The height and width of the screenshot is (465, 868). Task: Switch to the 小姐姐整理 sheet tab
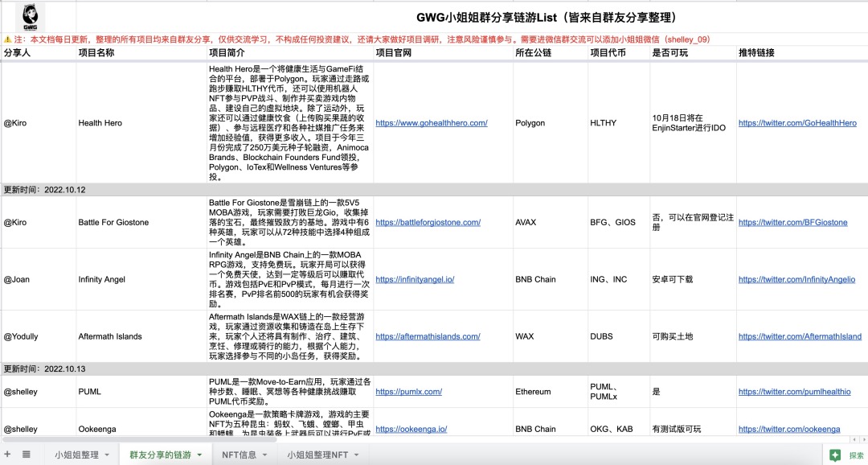click(x=76, y=455)
